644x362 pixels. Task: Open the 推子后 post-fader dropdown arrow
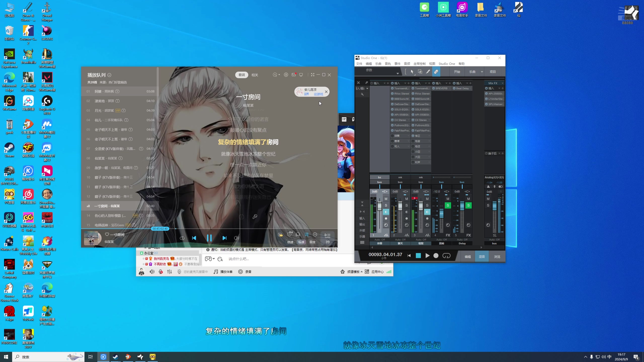click(x=499, y=153)
